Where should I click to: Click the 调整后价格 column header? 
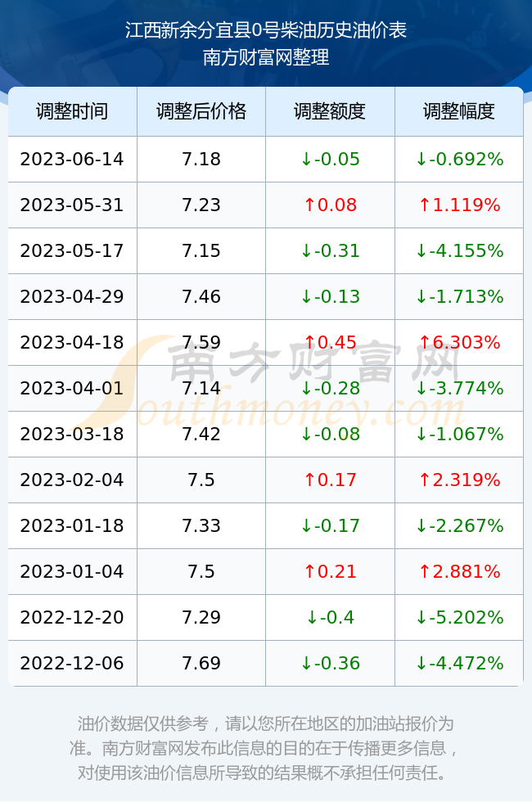point(201,111)
